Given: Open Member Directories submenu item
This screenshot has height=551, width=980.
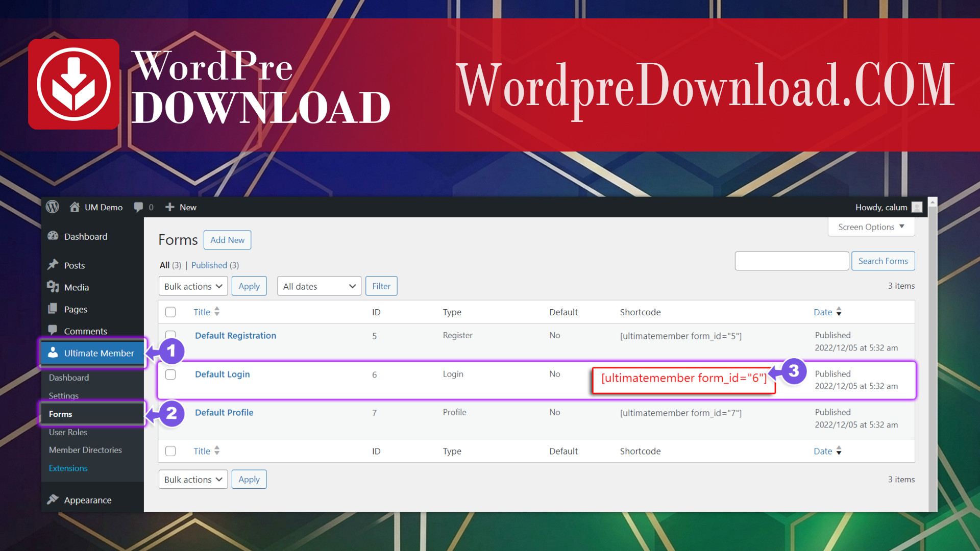Looking at the screenshot, I should click(85, 450).
